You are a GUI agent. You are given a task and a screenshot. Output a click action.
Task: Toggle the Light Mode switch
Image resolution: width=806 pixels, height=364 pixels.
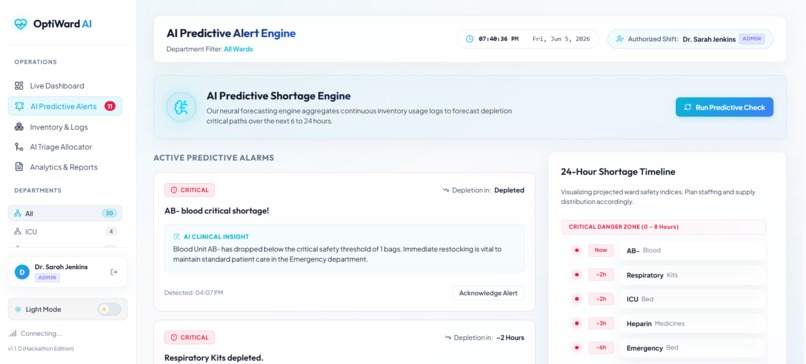(x=109, y=310)
